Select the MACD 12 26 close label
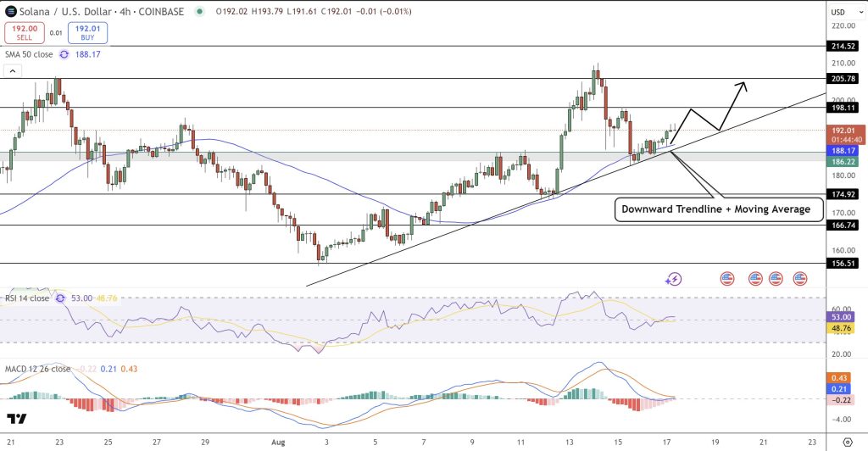This screenshot has height=451, width=868. click(37, 369)
